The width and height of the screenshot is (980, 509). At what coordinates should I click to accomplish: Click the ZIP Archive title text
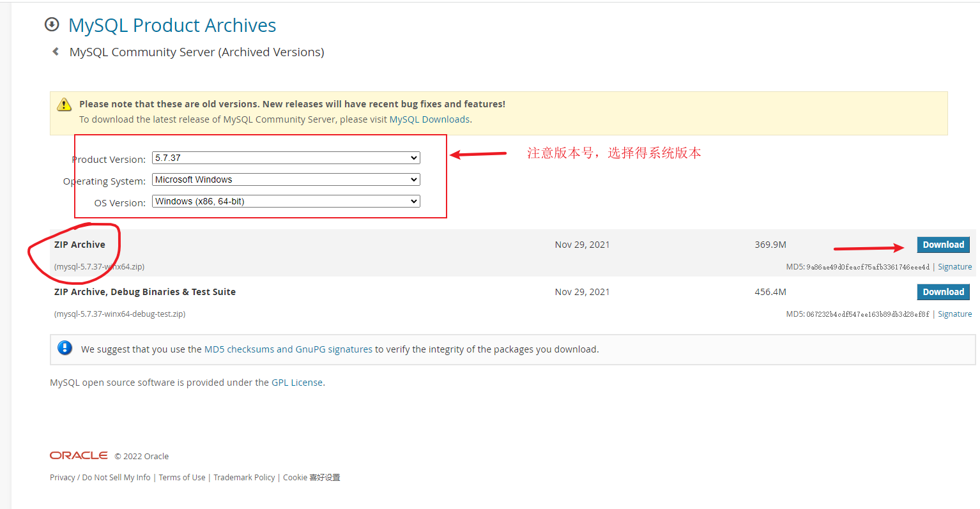click(x=80, y=245)
